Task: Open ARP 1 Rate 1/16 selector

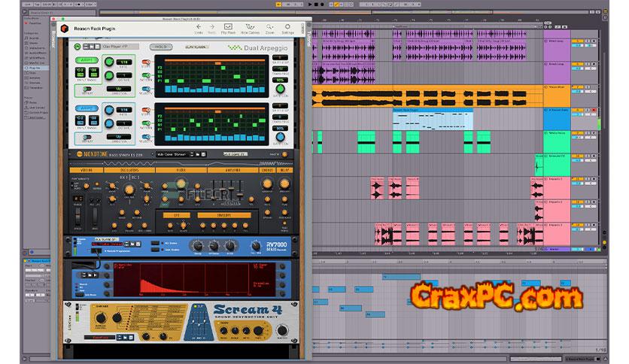Action: pyautogui.click(x=124, y=62)
